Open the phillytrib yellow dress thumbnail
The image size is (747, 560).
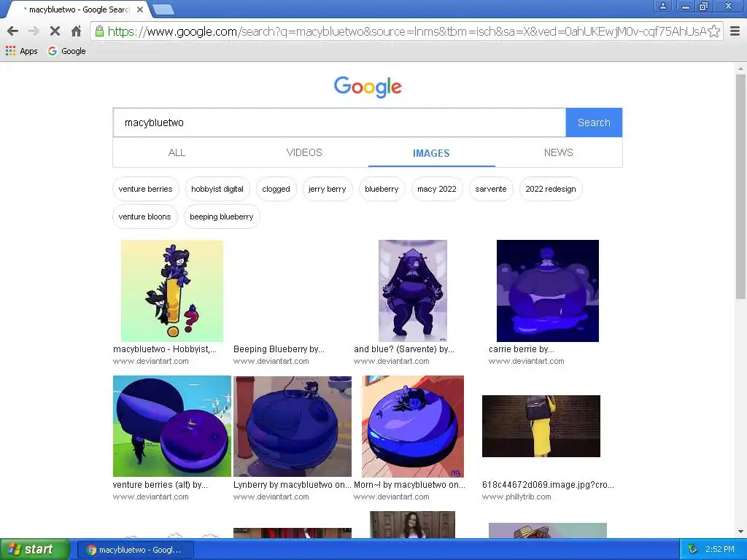(541, 426)
